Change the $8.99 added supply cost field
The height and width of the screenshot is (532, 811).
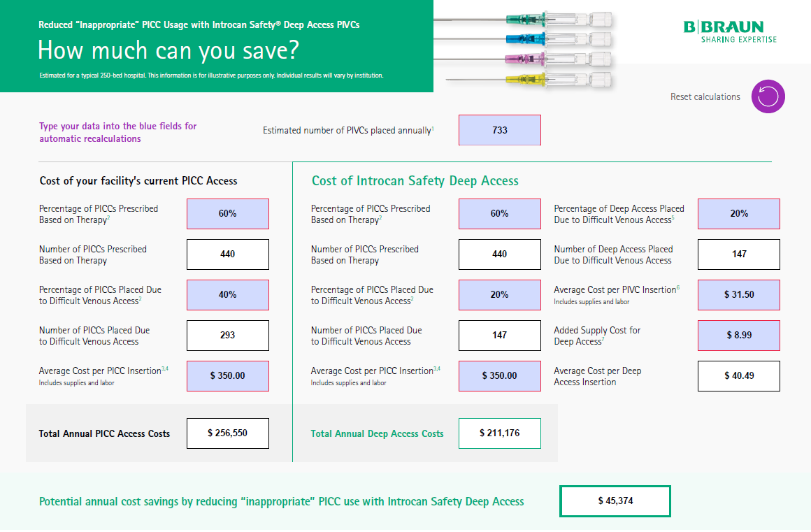(738, 336)
